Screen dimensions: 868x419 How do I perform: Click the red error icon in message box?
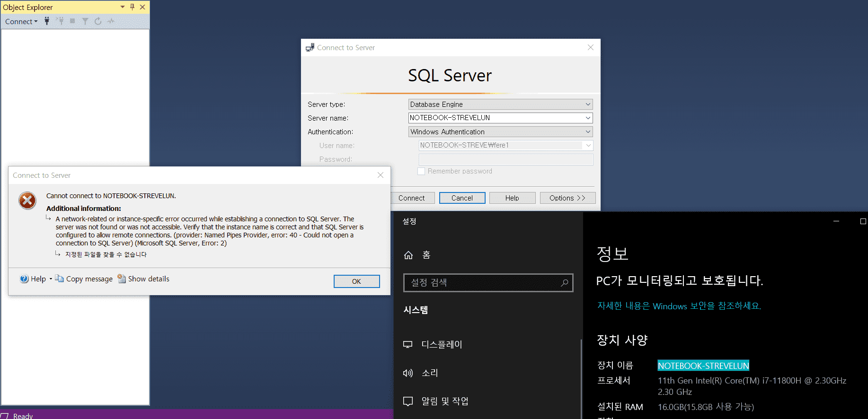[27, 201]
